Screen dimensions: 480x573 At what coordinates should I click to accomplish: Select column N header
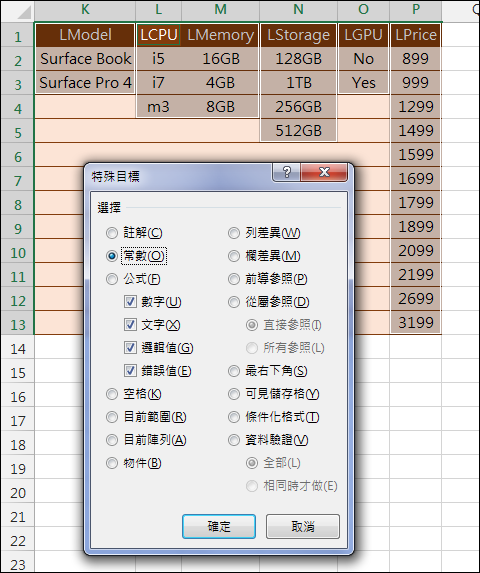pyautogui.click(x=298, y=10)
